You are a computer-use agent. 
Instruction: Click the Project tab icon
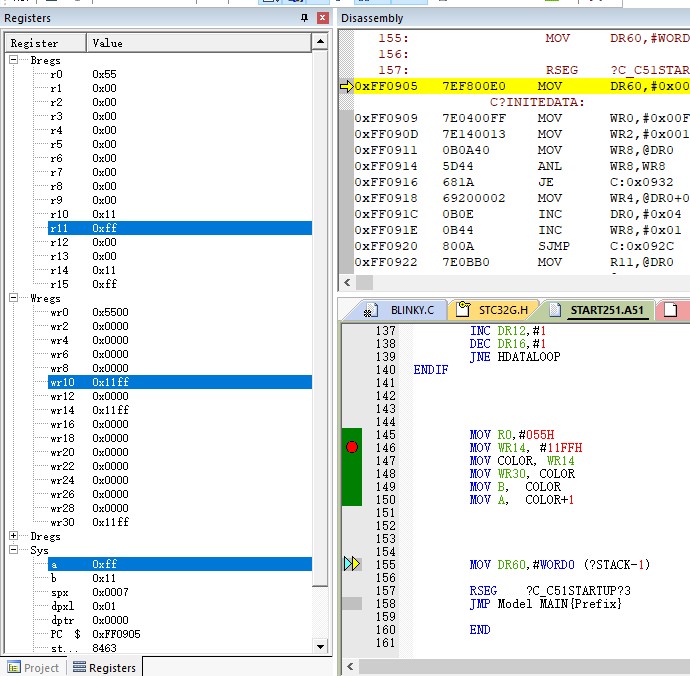click(x=14, y=668)
